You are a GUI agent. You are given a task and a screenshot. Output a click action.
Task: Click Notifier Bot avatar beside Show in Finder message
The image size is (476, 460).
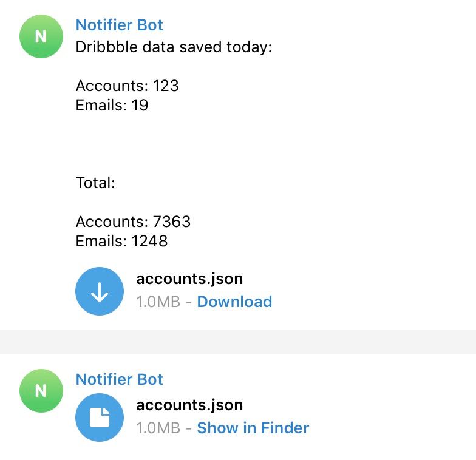coord(41,391)
